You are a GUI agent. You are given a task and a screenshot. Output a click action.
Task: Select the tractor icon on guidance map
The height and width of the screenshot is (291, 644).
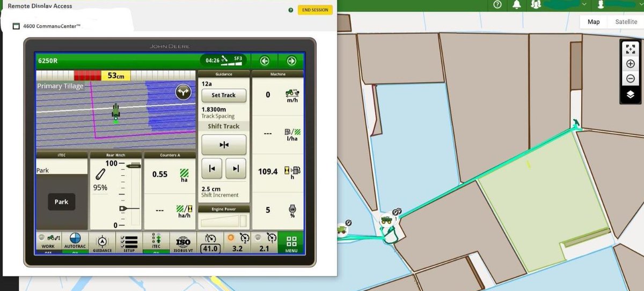click(115, 113)
